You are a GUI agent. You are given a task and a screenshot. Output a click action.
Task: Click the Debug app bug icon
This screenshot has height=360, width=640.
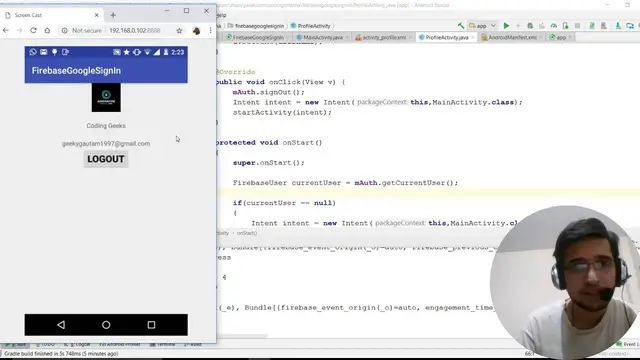(530, 26)
